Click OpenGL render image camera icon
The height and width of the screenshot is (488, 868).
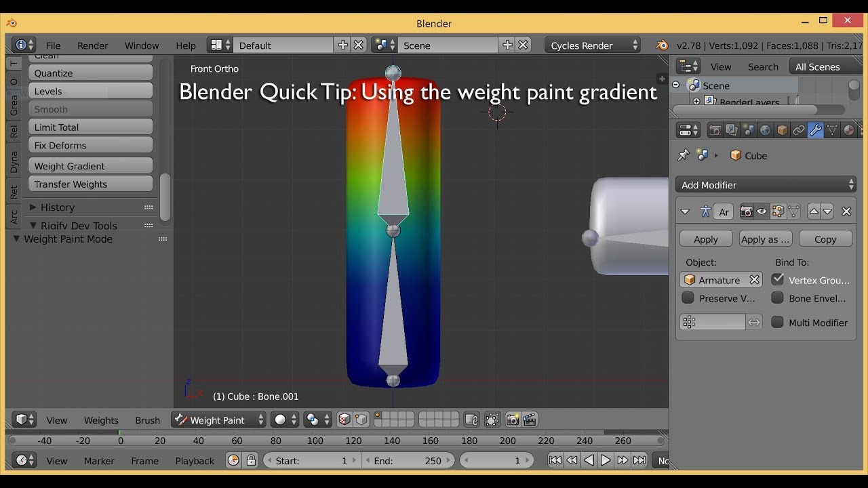[x=513, y=420]
